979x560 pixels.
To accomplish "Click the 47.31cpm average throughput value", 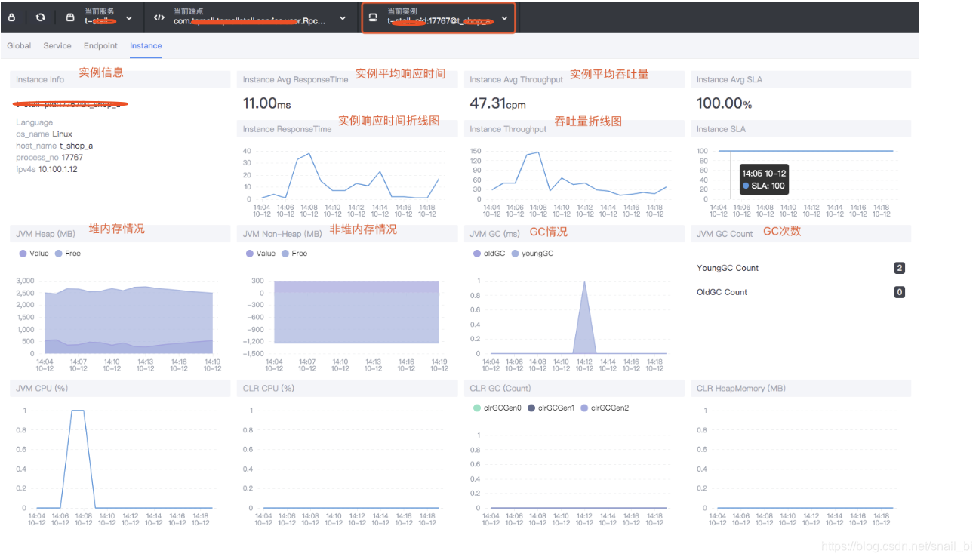I will point(497,103).
